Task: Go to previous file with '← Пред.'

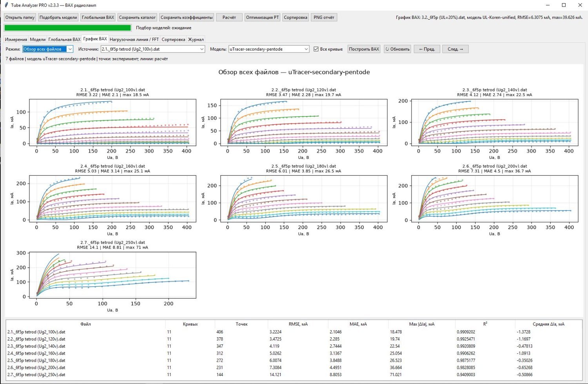Action: pos(427,49)
